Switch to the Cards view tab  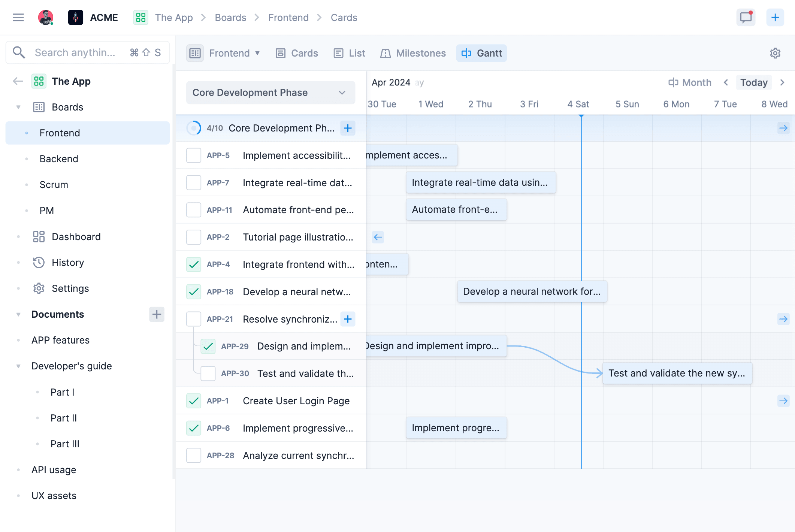(x=297, y=53)
